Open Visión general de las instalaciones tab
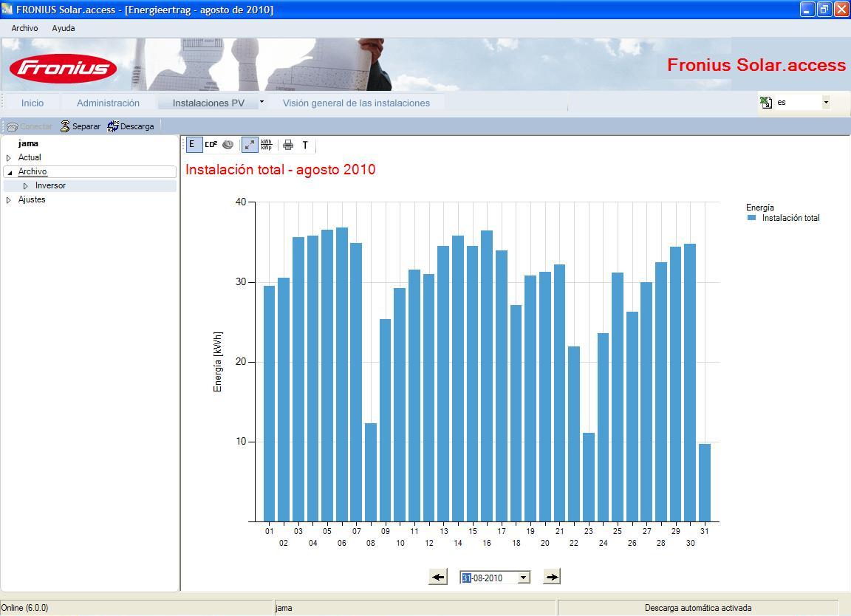 coord(356,103)
